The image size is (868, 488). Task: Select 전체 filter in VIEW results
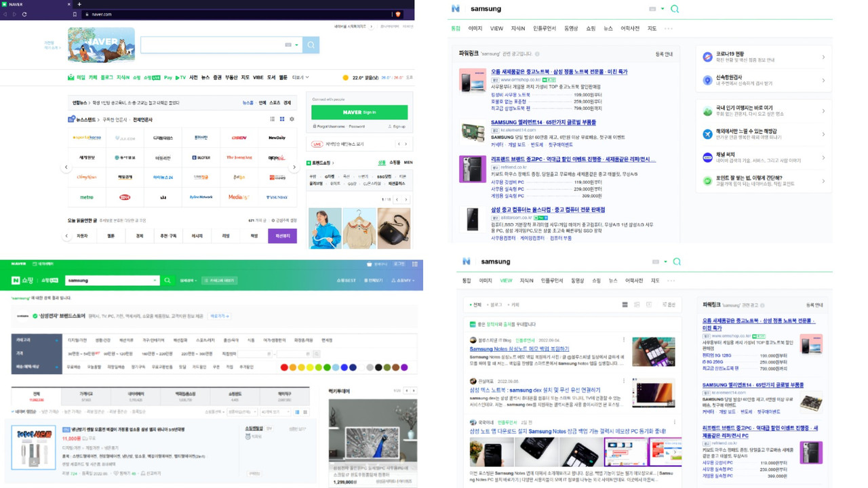tap(476, 305)
